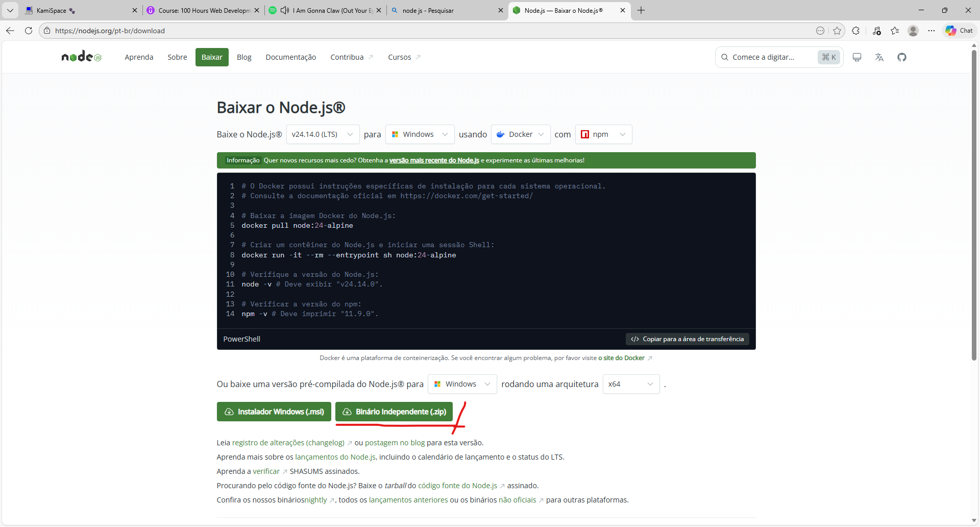Open the Blog navigation item
980x527 pixels.
(244, 57)
